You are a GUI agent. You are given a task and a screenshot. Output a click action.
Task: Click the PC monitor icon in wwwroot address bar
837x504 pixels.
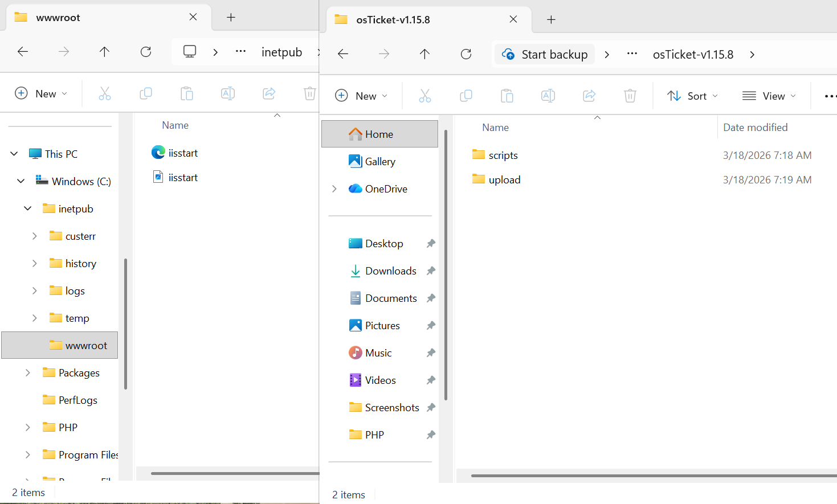pyautogui.click(x=190, y=52)
